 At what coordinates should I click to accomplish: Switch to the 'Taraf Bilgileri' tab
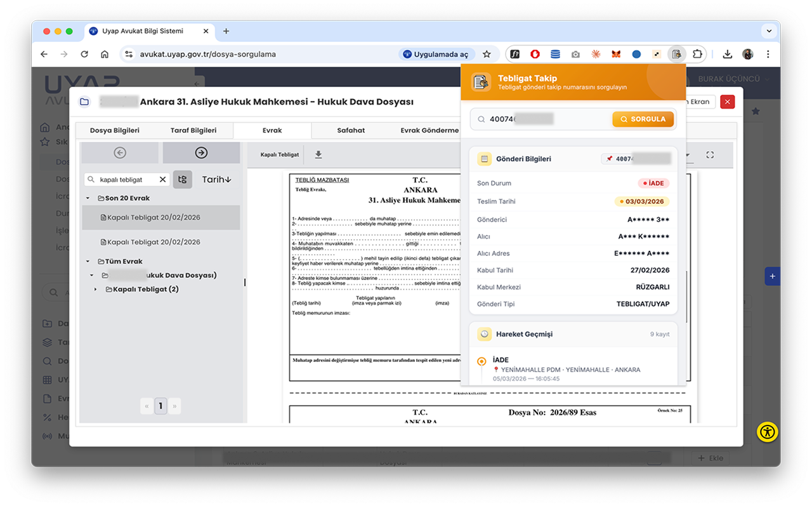click(x=193, y=130)
